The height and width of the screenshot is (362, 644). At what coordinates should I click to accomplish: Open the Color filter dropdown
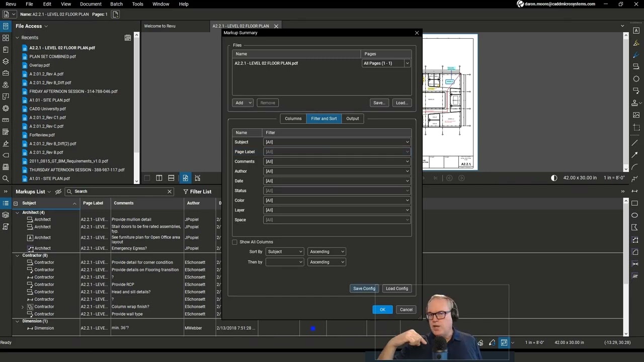point(337,201)
